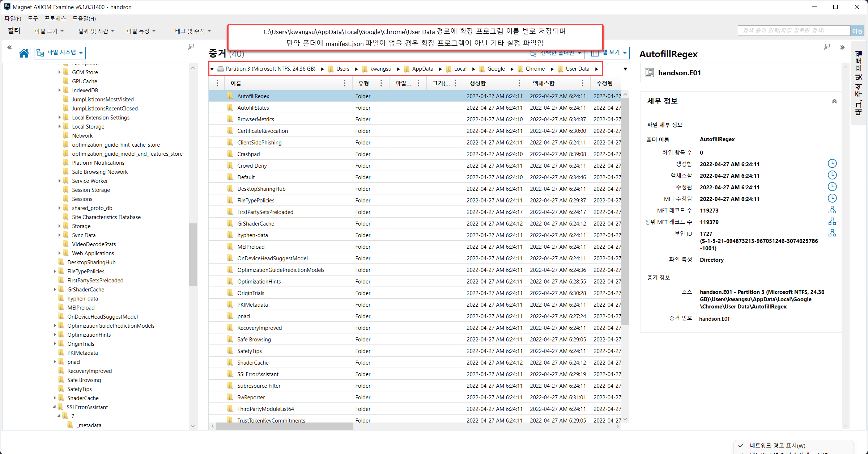Navigate to AppData in the breadcrumb

422,69
